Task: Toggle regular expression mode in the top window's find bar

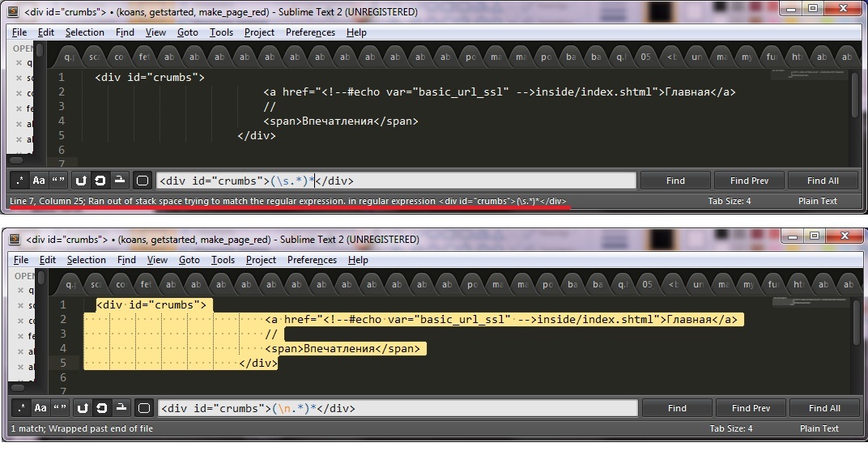Action: tap(20, 181)
